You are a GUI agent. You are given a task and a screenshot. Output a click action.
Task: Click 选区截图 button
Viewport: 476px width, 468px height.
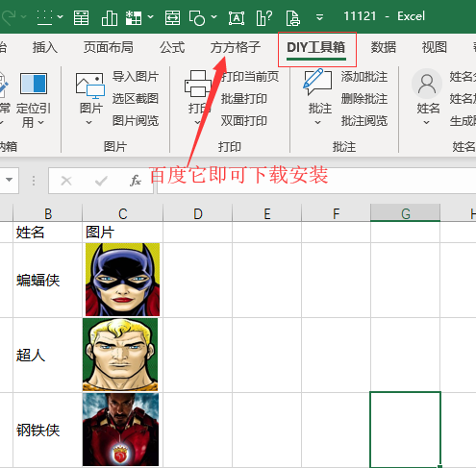[x=136, y=99]
